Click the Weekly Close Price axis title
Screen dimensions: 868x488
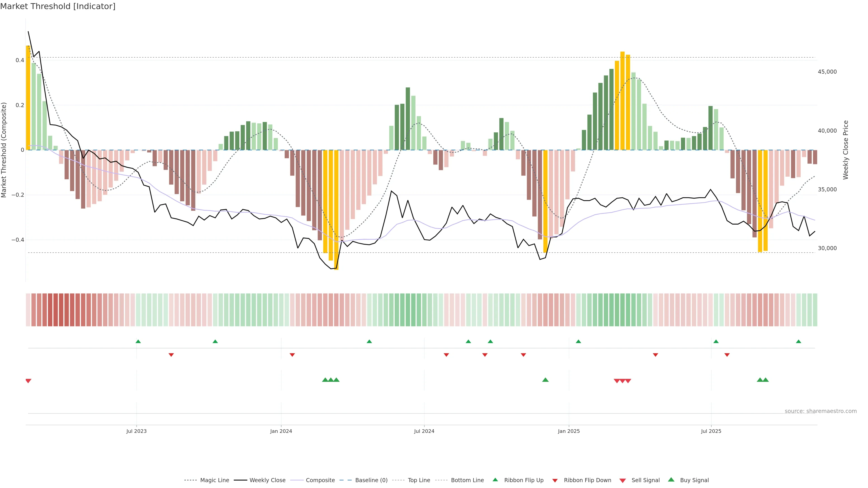(x=846, y=150)
